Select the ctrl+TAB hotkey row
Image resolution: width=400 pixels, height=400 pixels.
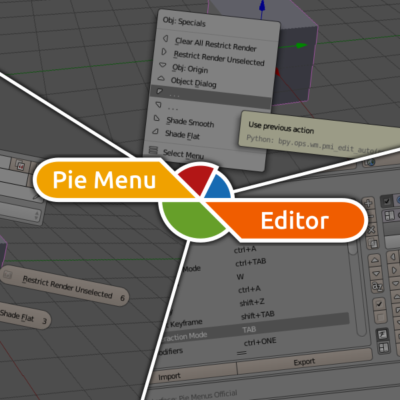[251, 263]
